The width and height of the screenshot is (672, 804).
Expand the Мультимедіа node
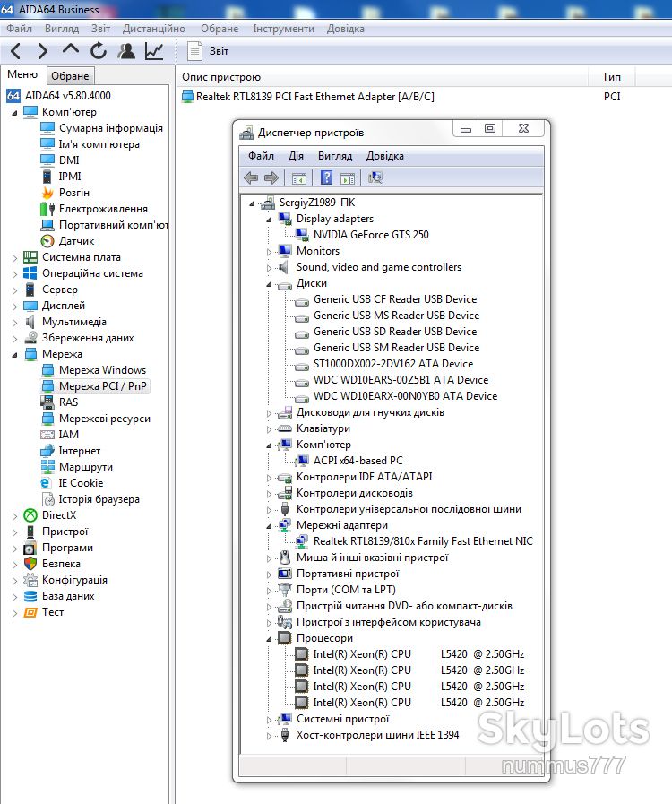pos(14,323)
